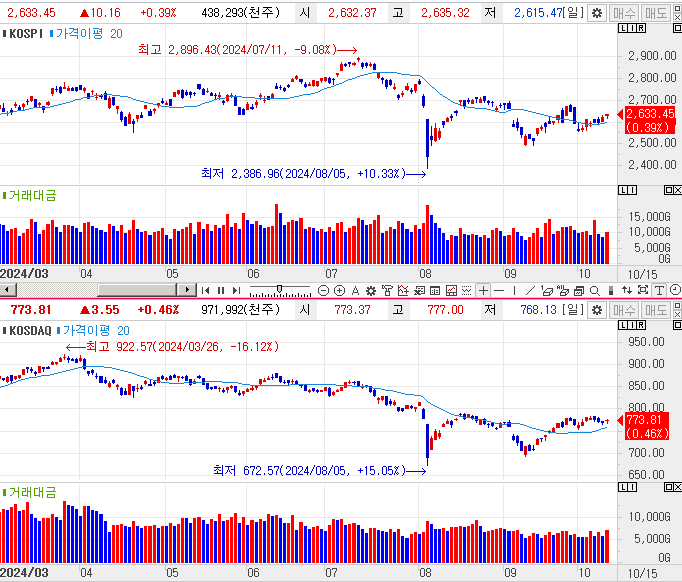Click the paint roller style icon
The height and width of the screenshot is (582, 682).
(387, 291)
